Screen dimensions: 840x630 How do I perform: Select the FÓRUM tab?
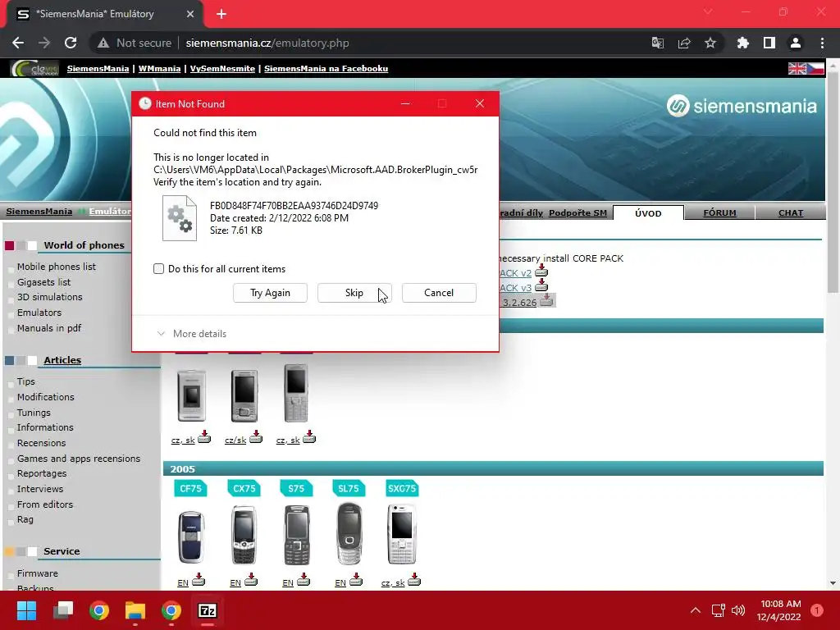pyautogui.click(x=719, y=212)
